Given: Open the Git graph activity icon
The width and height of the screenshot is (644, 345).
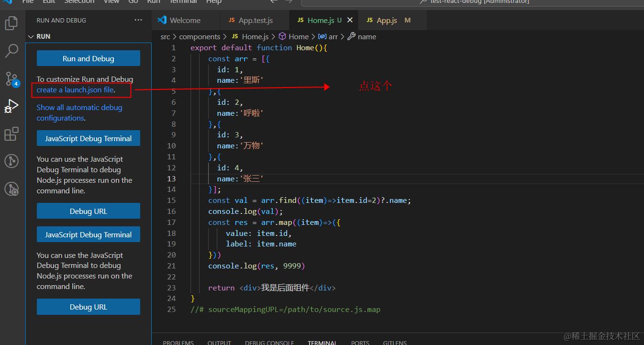Looking at the screenshot, I should (11, 161).
